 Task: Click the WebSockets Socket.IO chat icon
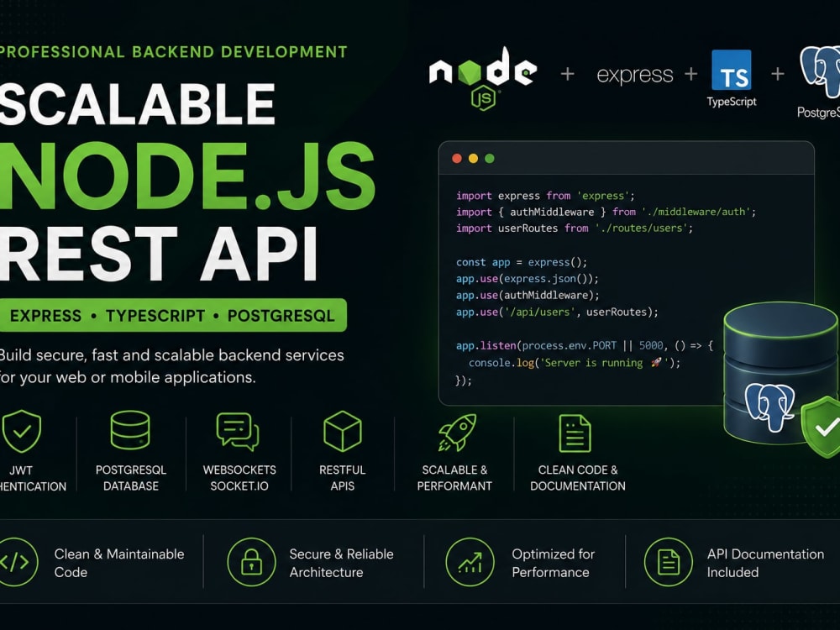(238, 431)
